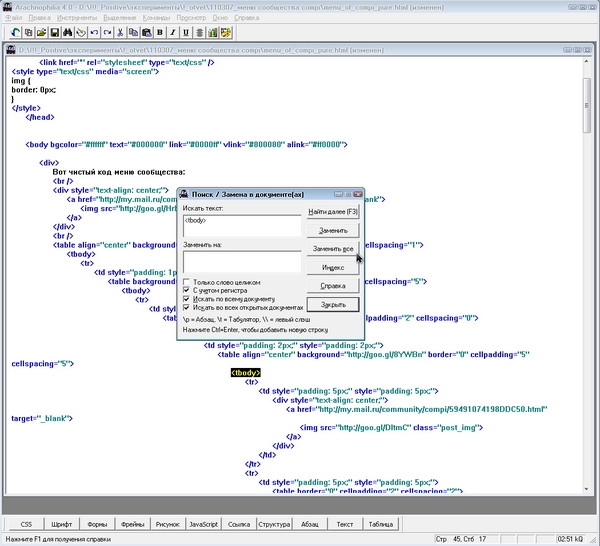The height and width of the screenshot is (546, 600).
Task: Click the 'Искать текст' input field
Action: (x=242, y=225)
